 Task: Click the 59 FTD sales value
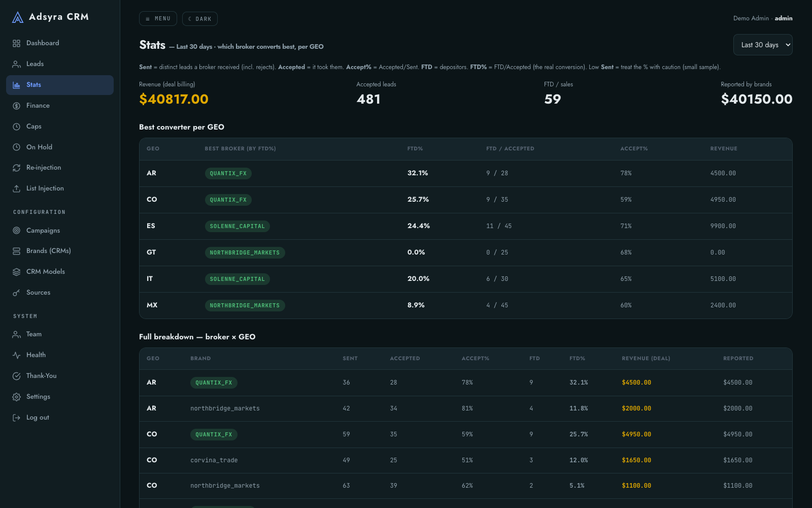click(x=553, y=99)
